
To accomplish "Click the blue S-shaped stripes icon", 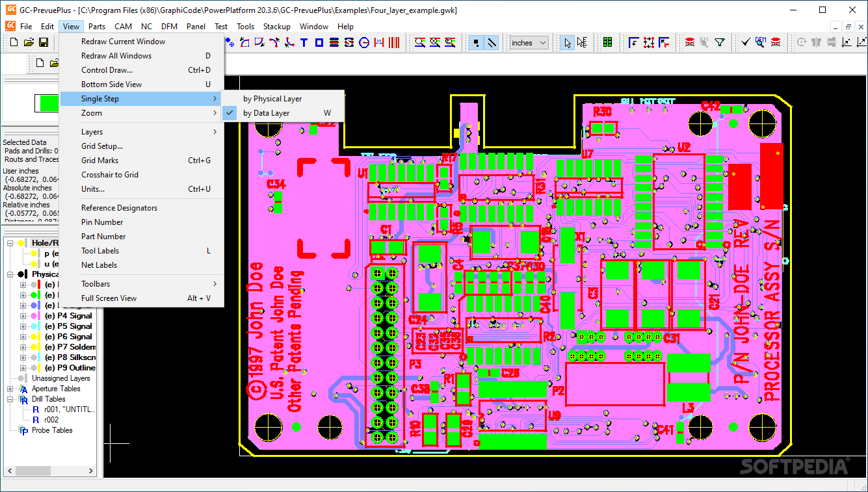I will coord(349,43).
